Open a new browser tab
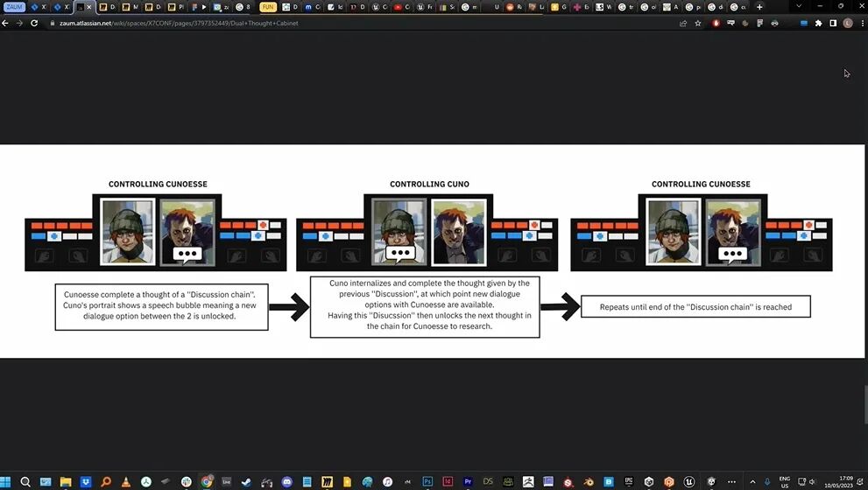 point(759,7)
